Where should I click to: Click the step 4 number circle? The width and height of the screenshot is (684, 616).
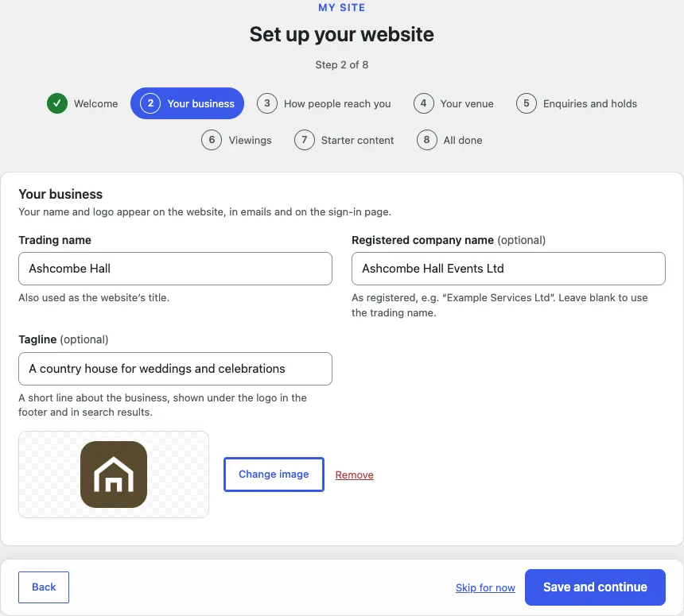click(x=424, y=103)
